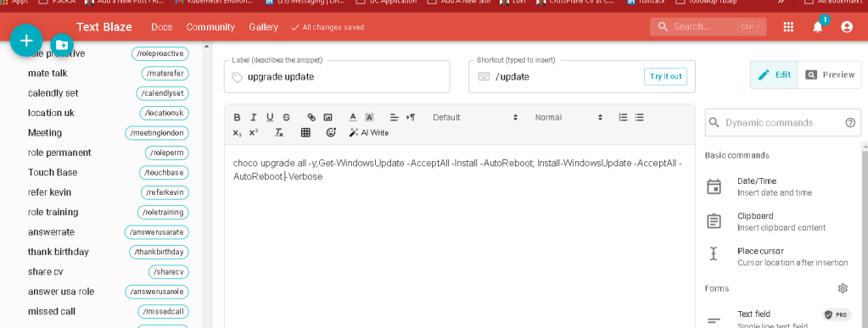
Task: Open the Default font dropdown
Action: tap(475, 117)
